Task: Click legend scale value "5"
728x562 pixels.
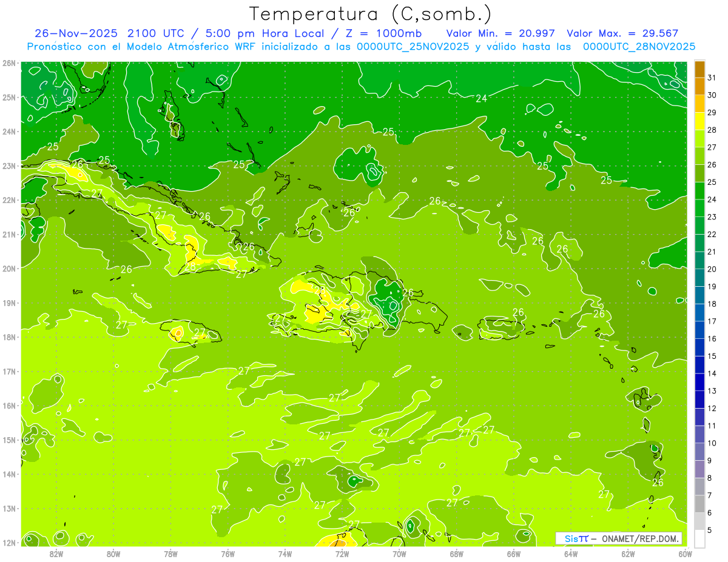Action: pos(710,530)
